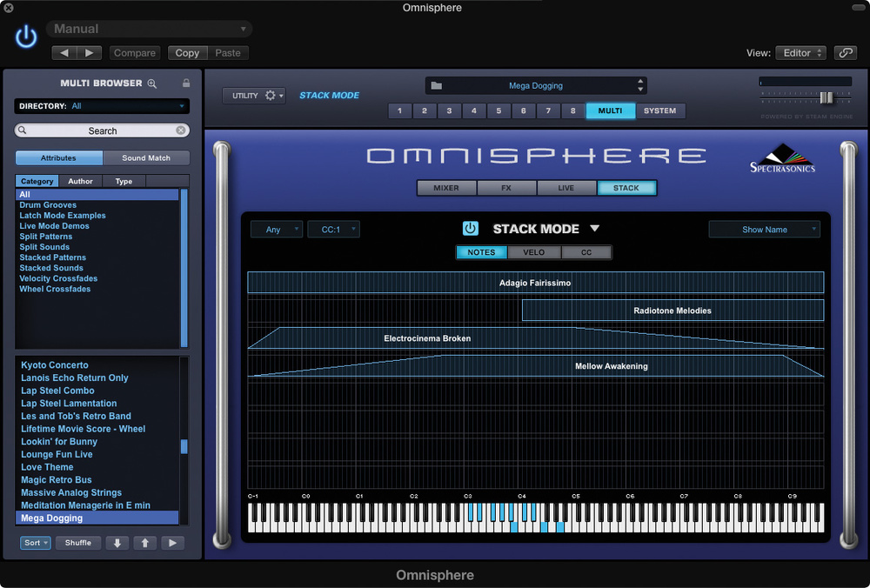Enable the CC stack view
This screenshot has height=588, width=870.
point(586,252)
